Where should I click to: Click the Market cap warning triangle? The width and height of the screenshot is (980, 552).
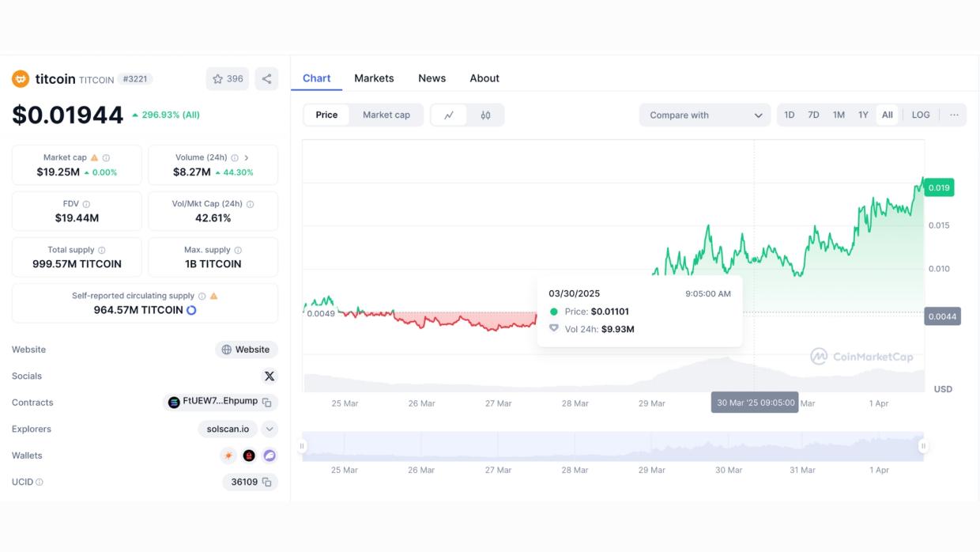coord(95,158)
